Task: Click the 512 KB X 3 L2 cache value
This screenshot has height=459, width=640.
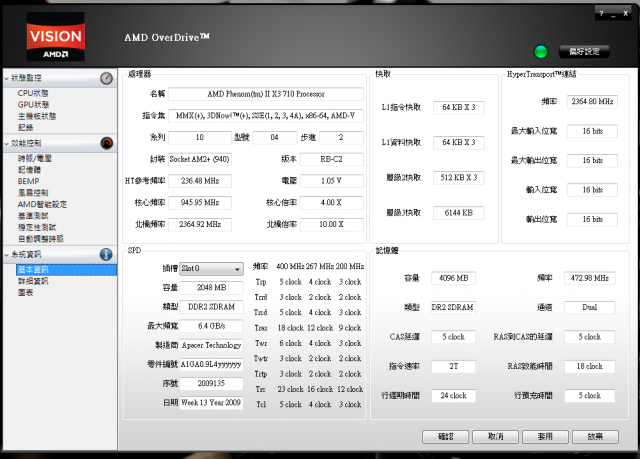Action: point(459,177)
